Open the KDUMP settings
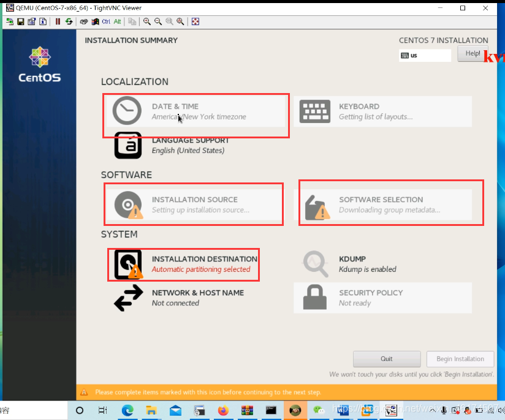Screen dimensions: 505x420 [382, 264]
